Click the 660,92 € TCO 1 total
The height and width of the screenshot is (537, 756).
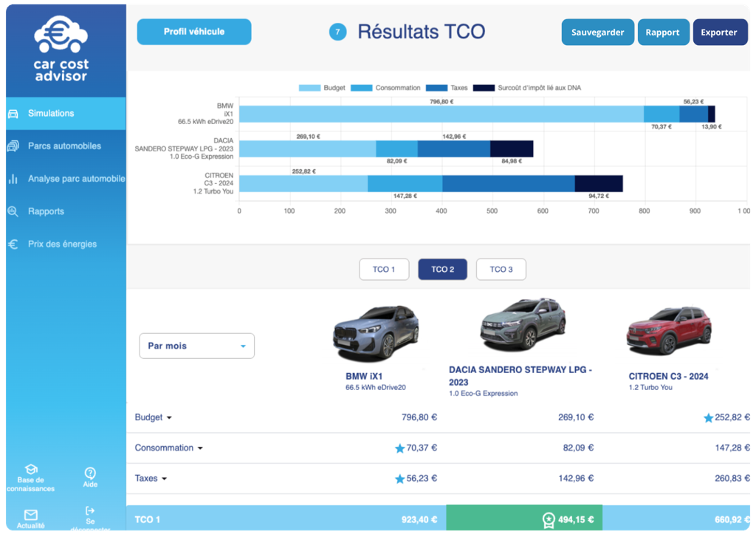click(732, 519)
